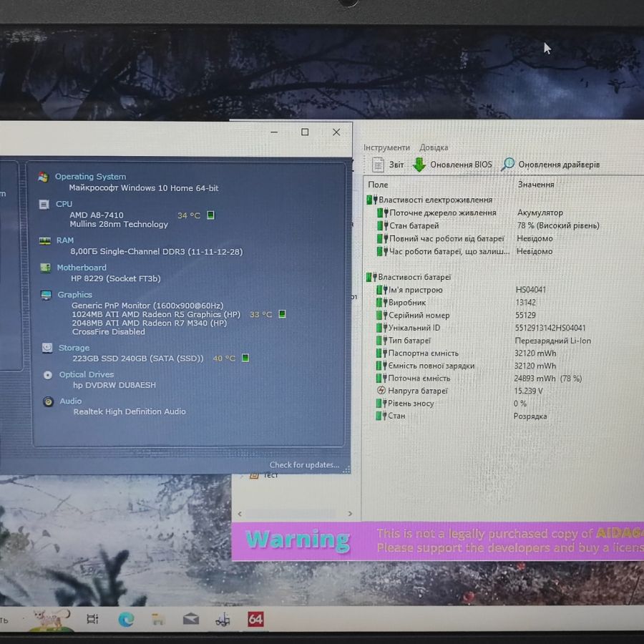Click the Realtek High Definition Audio text

[130, 411]
